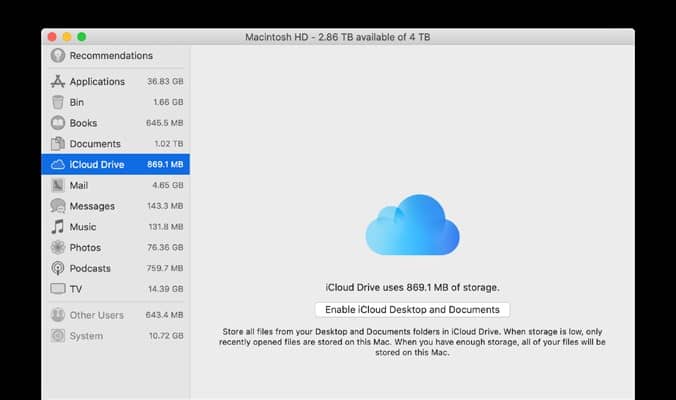Select the Music category label
This screenshot has width=676, height=400.
point(83,227)
